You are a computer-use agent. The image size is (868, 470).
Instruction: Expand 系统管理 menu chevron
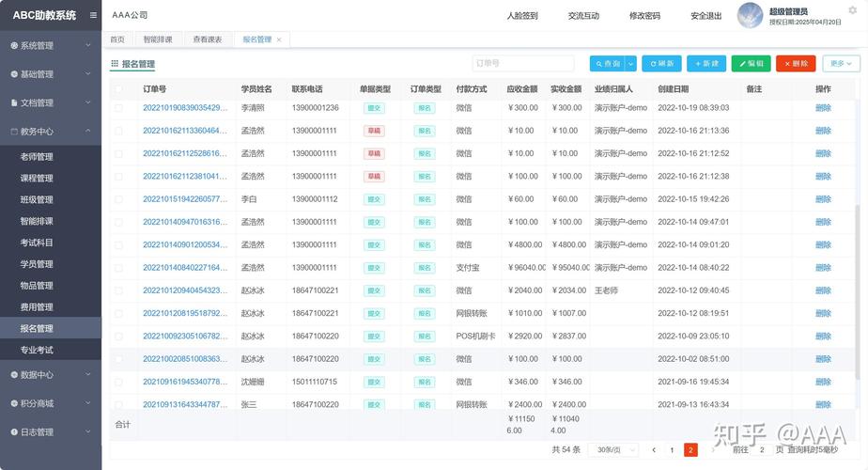click(88, 45)
